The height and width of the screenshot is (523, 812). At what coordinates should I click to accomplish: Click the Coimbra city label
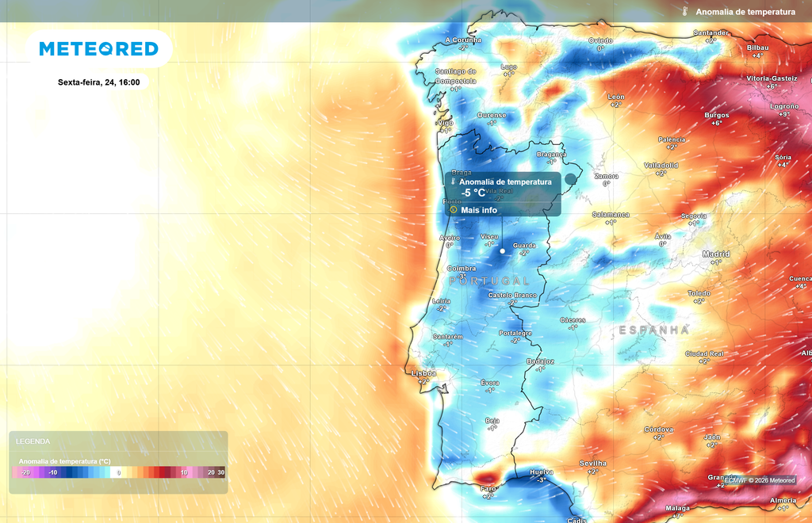[462, 269]
